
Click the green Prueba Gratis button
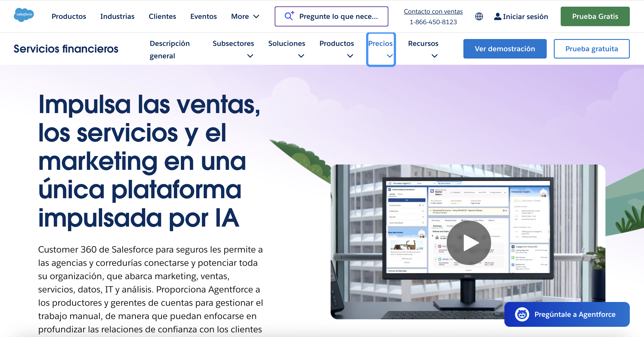(595, 16)
